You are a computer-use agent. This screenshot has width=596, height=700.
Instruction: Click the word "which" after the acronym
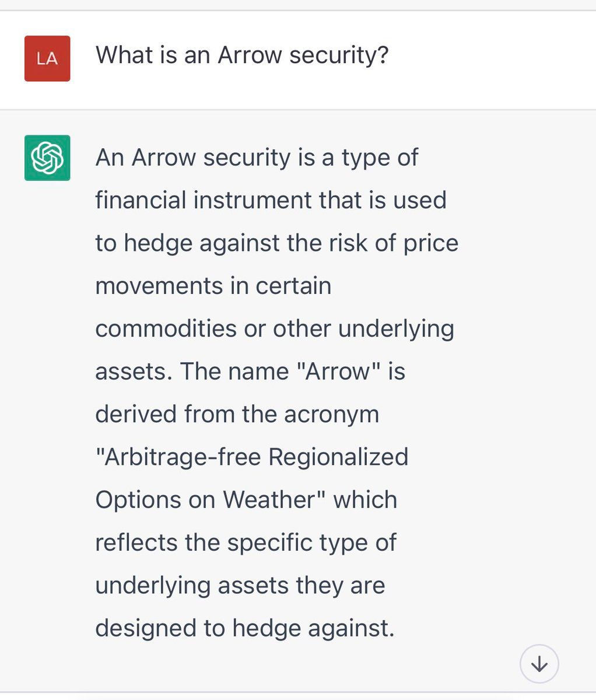tap(365, 500)
